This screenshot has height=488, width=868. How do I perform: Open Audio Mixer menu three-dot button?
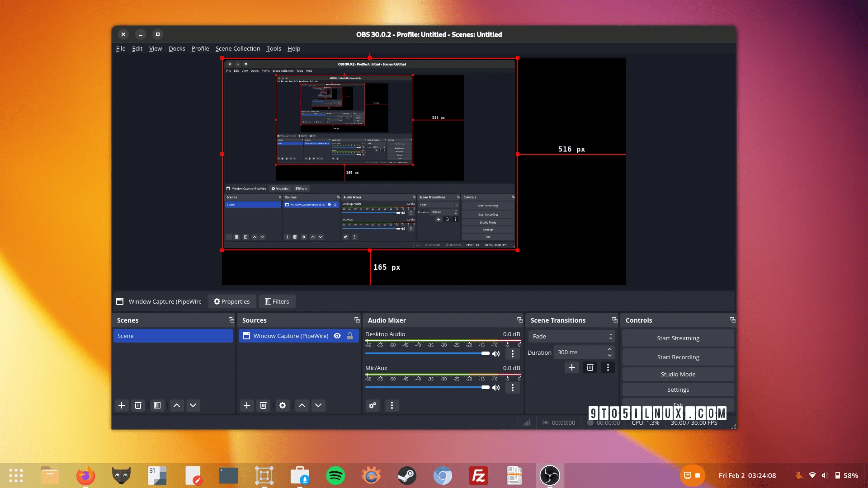(392, 405)
